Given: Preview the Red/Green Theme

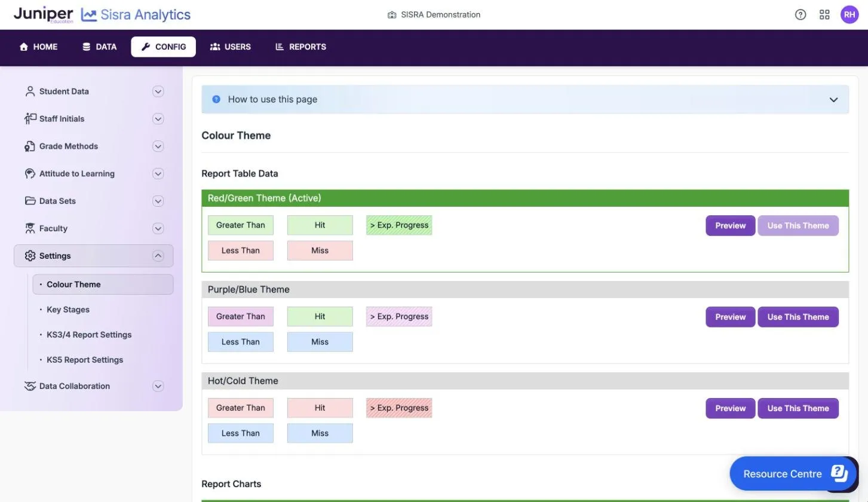Looking at the screenshot, I should (730, 225).
